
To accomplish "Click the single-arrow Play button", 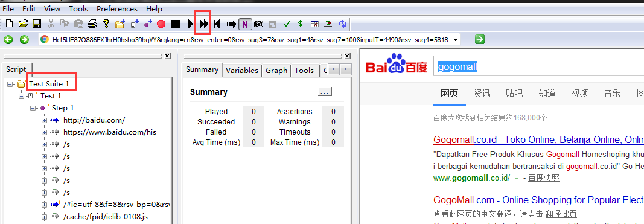I will [x=190, y=24].
